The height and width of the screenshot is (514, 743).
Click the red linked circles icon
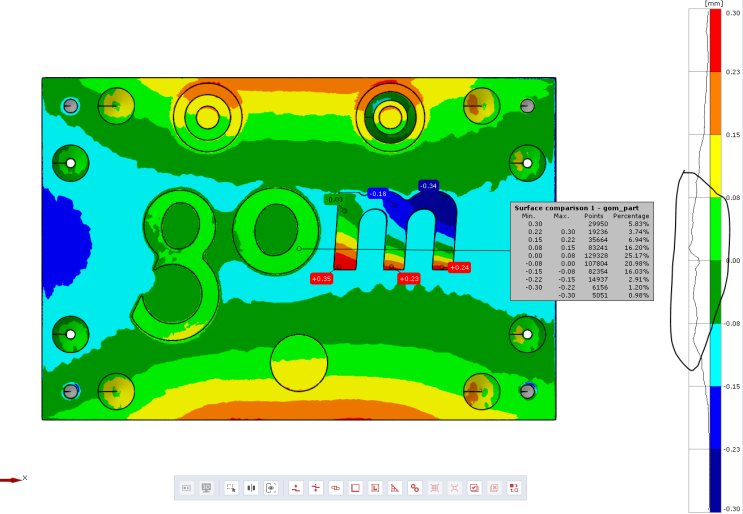pos(415,487)
